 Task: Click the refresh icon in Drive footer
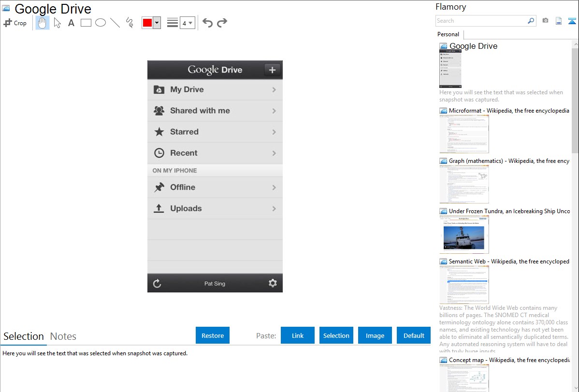pyautogui.click(x=157, y=283)
